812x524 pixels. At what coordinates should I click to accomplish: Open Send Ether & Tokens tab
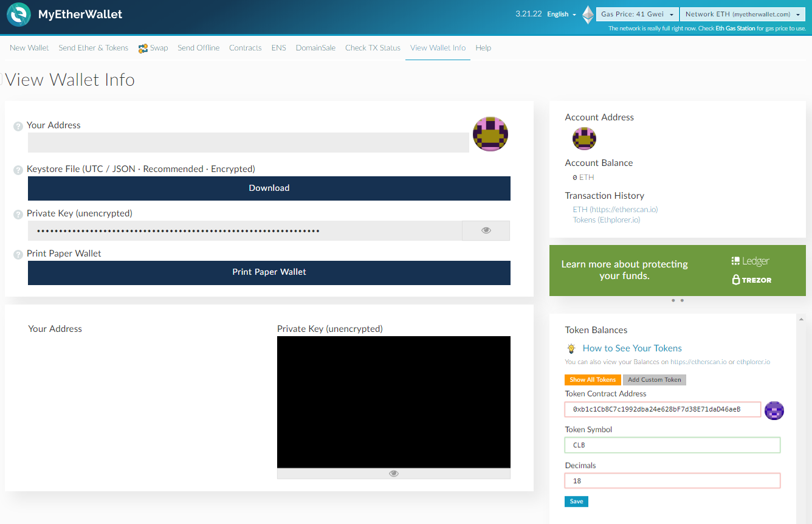94,48
